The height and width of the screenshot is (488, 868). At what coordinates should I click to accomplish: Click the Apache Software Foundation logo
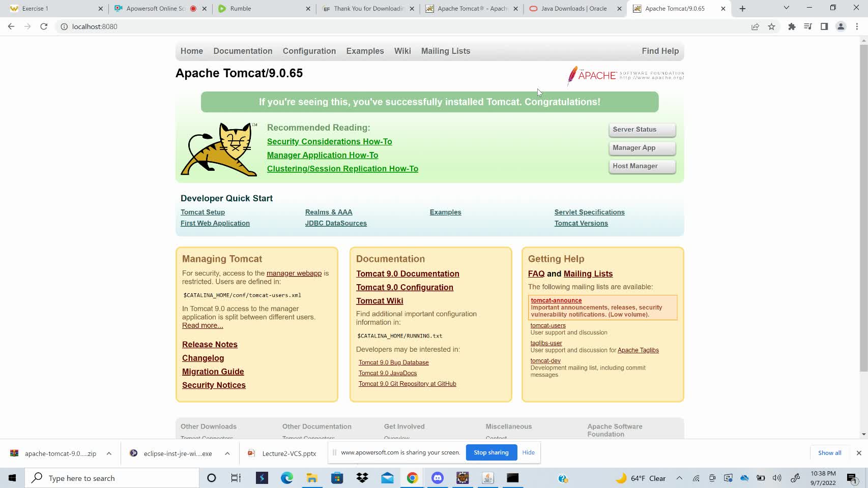tap(625, 76)
